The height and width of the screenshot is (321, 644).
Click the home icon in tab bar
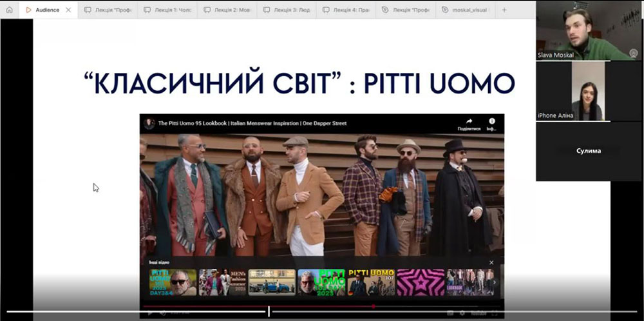pos(9,10)
